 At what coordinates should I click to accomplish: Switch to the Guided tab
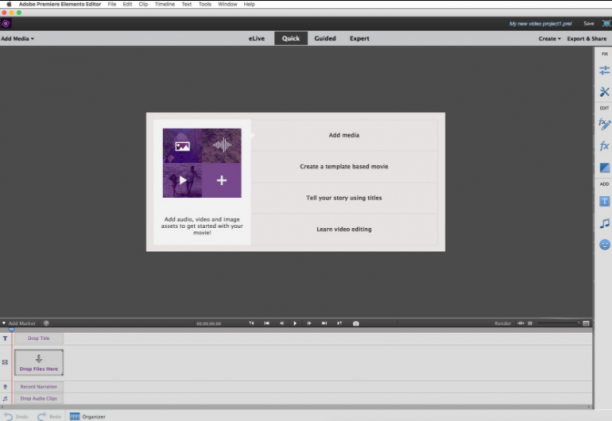(325, 38)
